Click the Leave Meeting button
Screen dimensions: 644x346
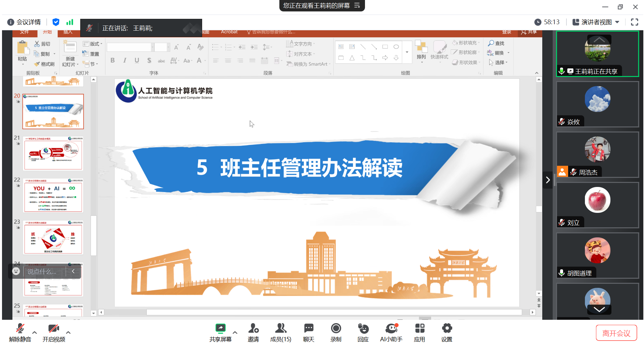tap(616, 333)
